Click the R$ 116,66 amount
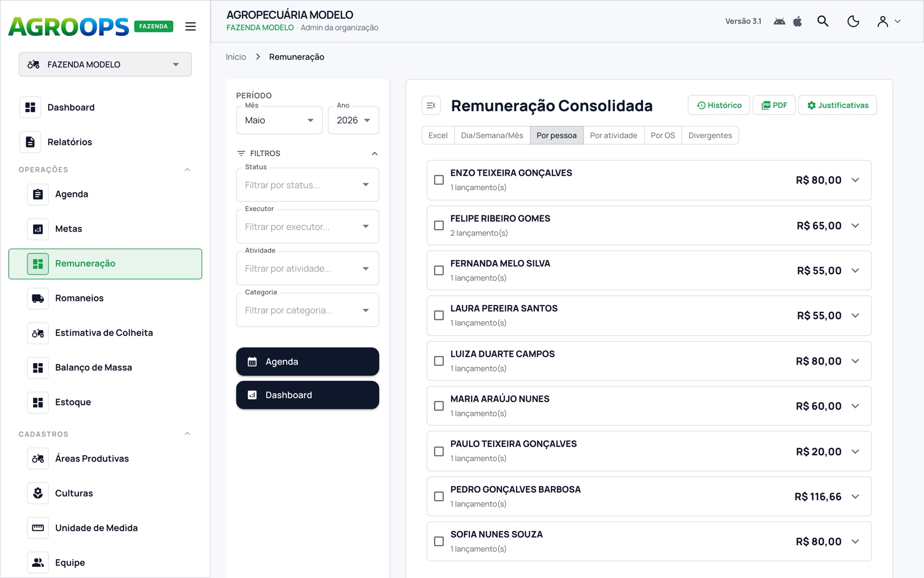 pyautogui.click(x=818, y=497)
